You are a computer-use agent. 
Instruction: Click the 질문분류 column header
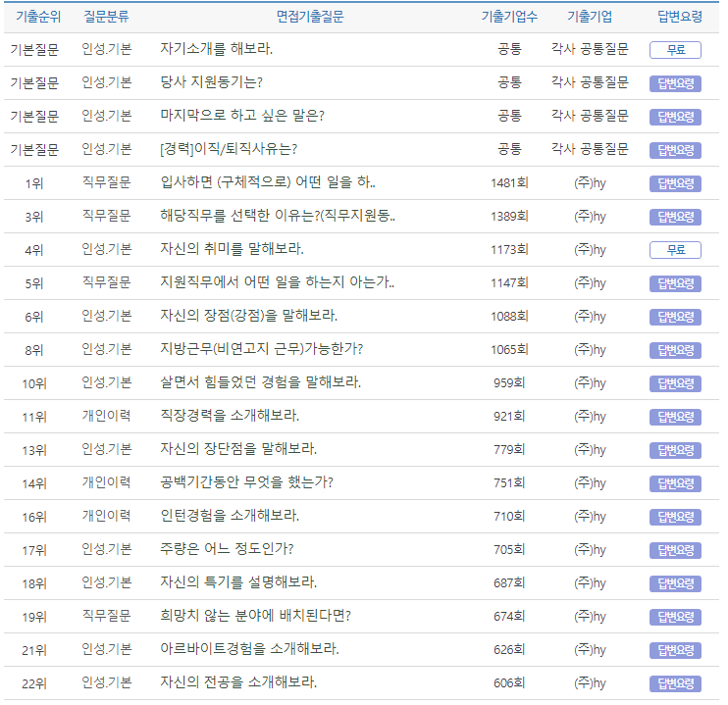click(x=106, y=17)
